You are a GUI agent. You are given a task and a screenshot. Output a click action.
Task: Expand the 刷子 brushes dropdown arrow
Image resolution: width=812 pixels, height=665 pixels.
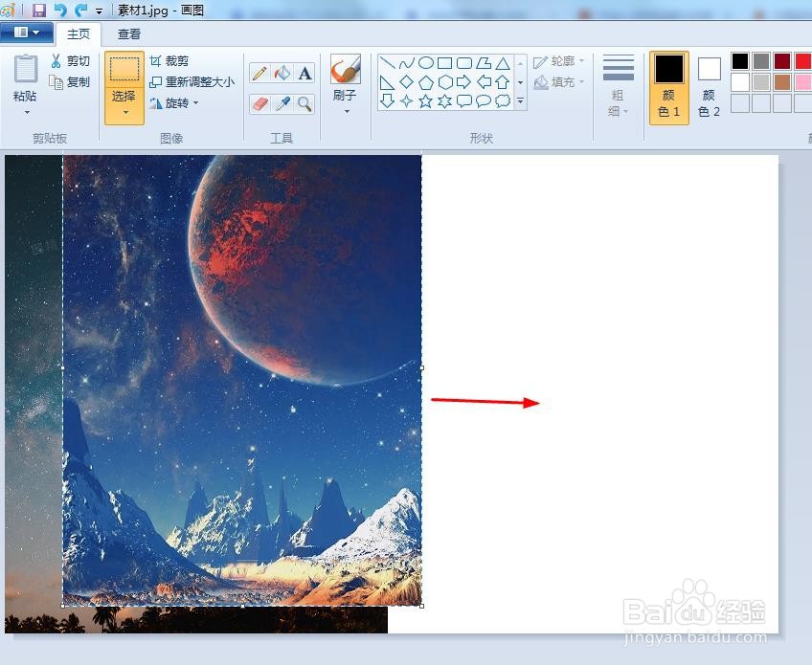pyautogui.click(x=347, y=111)
